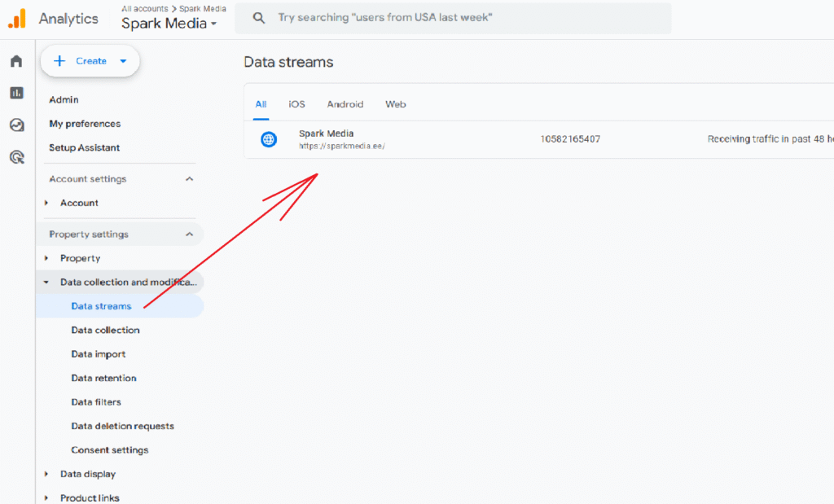Click the Property tree item label

pos(81,258)
